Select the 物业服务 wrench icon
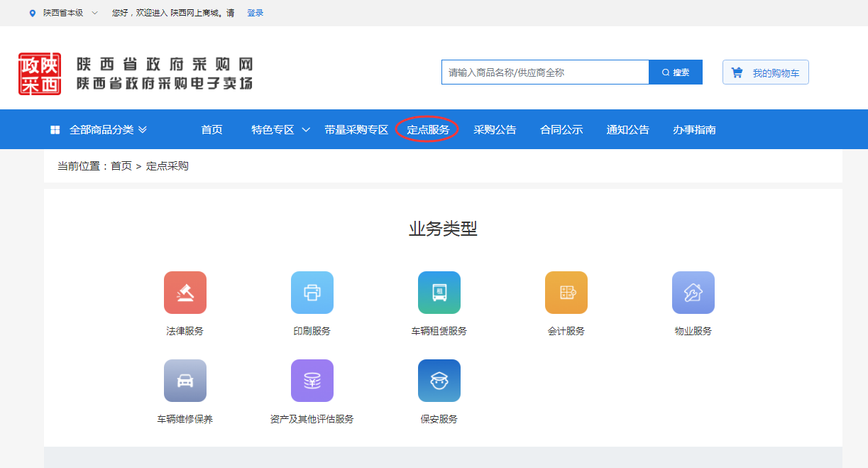The width and height of the screenshot is (868, 468). [693, 293]
